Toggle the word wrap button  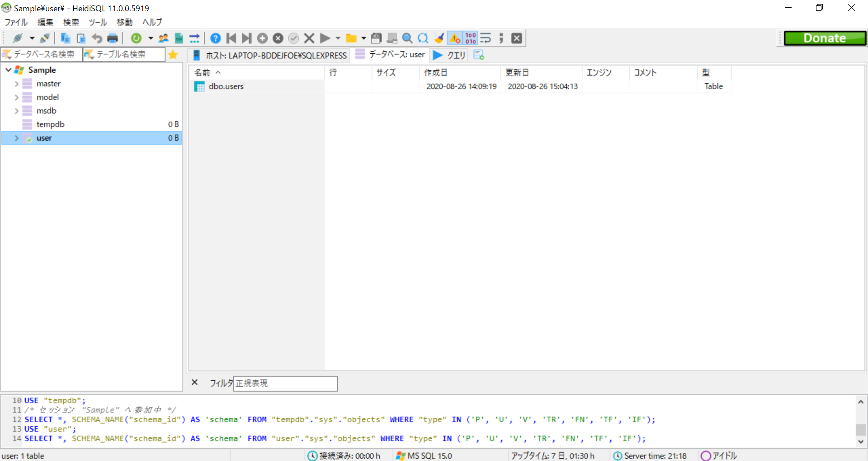click(x=486, y=38)
